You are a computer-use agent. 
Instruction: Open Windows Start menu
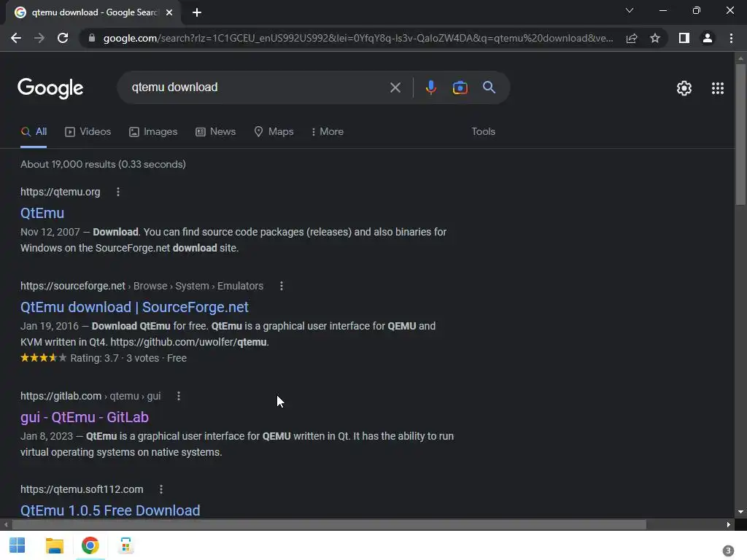18,545
